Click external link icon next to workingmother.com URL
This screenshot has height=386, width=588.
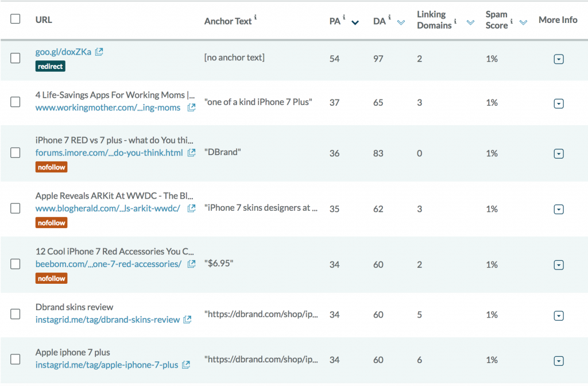(x=191, y=107)
